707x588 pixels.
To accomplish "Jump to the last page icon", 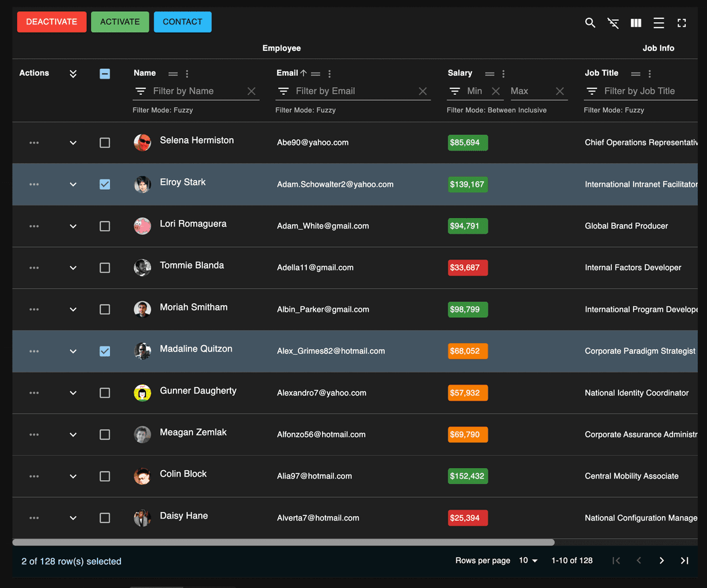I will (x=684, y=560).
